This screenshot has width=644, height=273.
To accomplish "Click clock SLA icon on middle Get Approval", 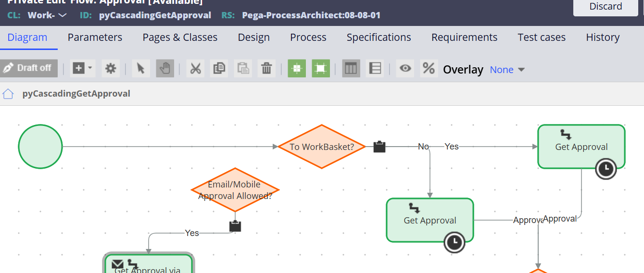I will [x=455, y=242].
